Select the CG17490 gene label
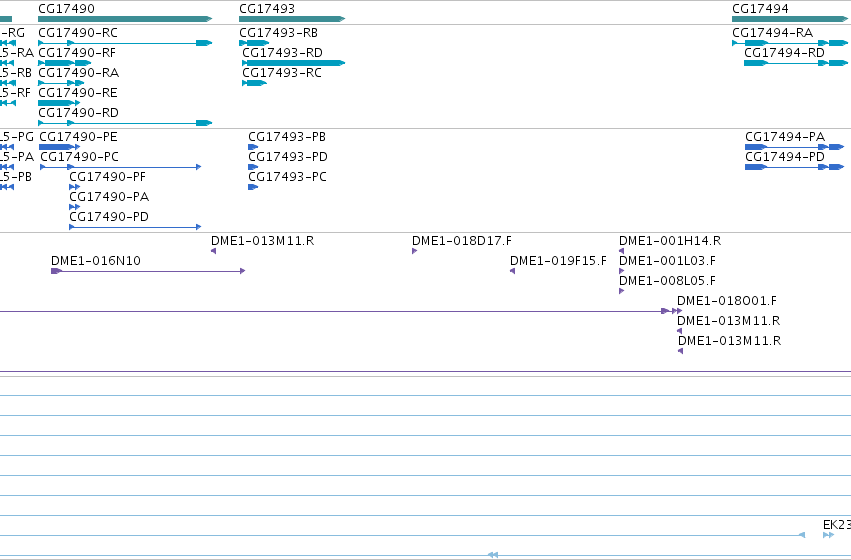851x560 pixels. [66, 9]
